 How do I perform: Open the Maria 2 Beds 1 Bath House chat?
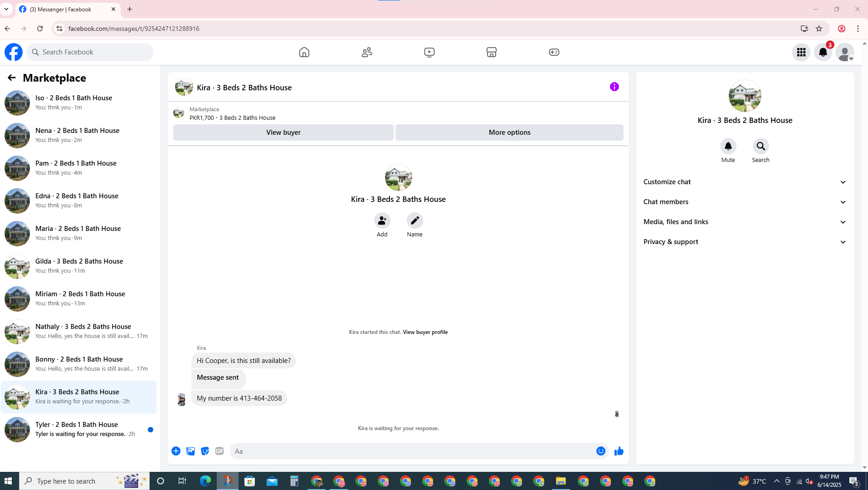(79, 233)
